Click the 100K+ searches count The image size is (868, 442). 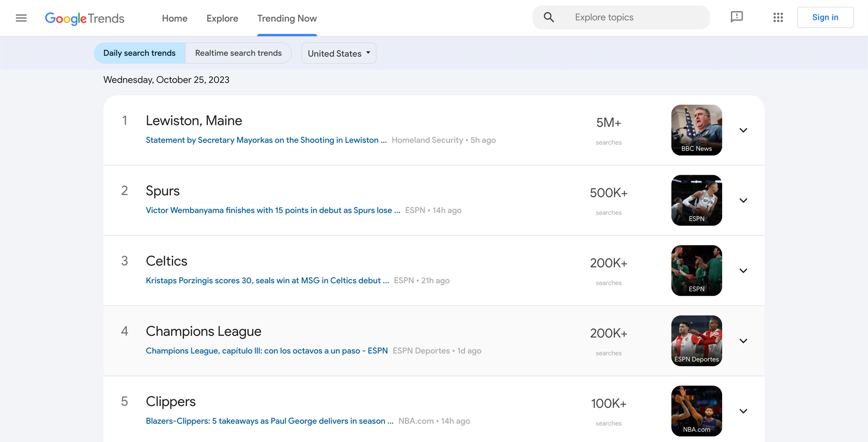pos(608,404)
